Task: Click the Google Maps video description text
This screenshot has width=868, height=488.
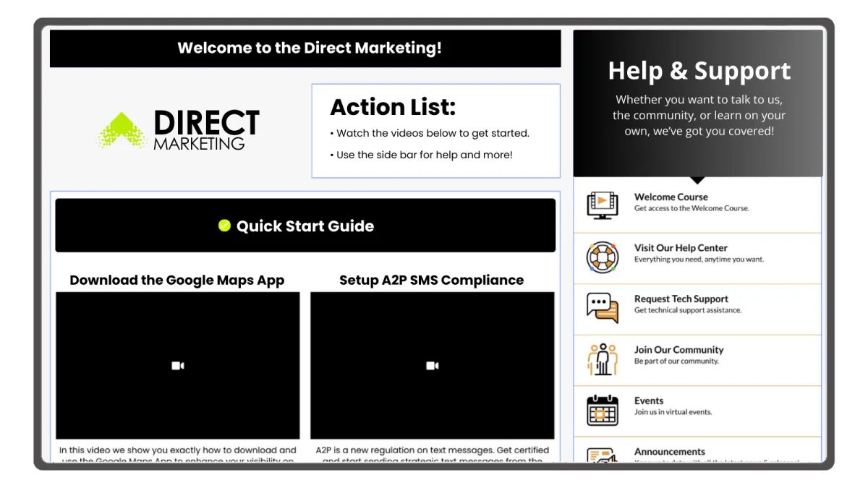Action: click(x=178, y=454)
